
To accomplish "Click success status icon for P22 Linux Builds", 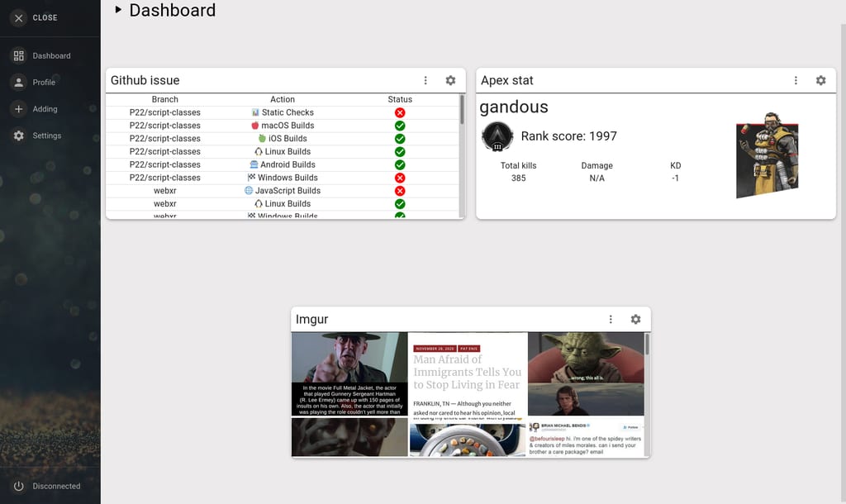I will pyautogui.click(x=400, y=152).
